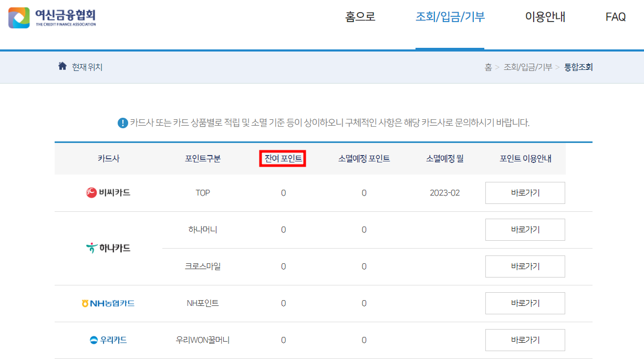Click 홈 in the breadcrumb
The image size is (644, 359).
pyautogui.click(x=488, y=67)
